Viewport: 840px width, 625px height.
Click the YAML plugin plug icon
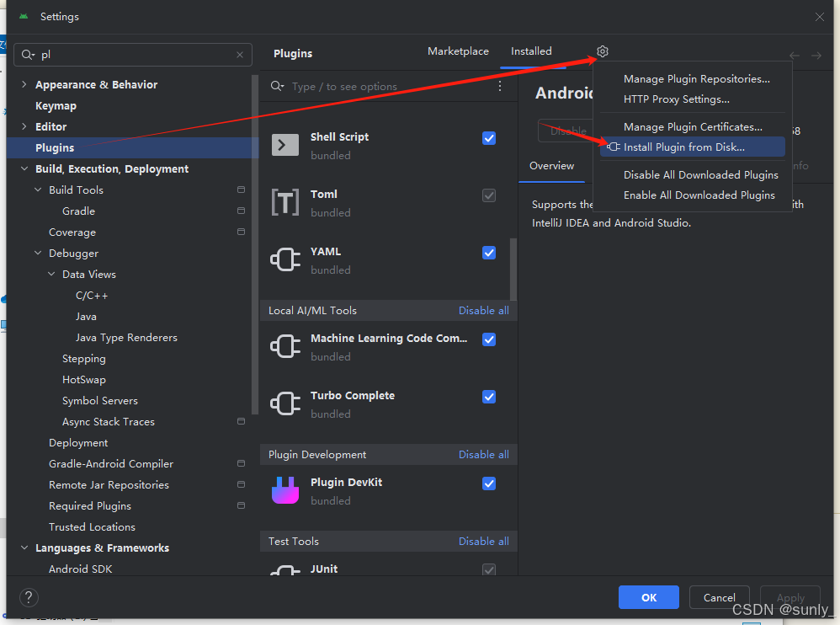tap(285, 259)
